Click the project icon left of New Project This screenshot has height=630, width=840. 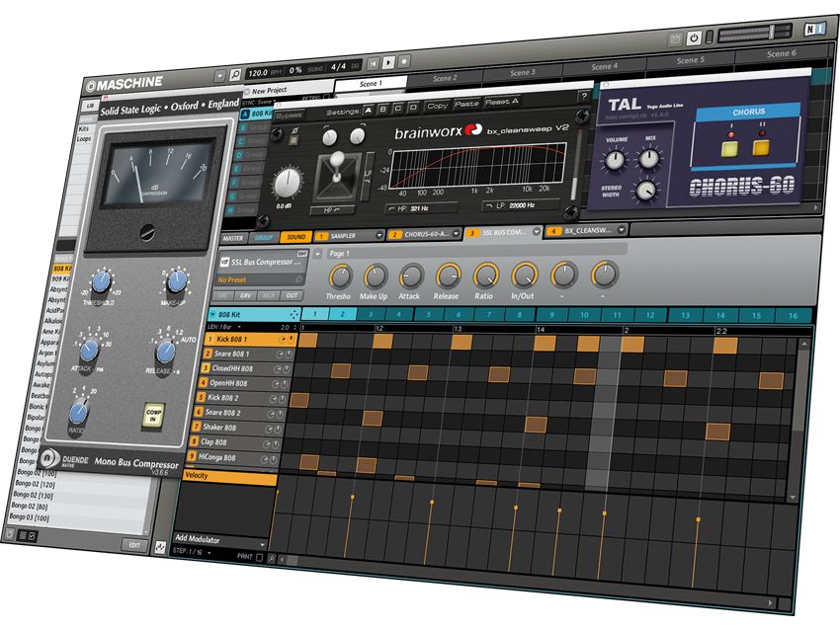pos(247,92)
